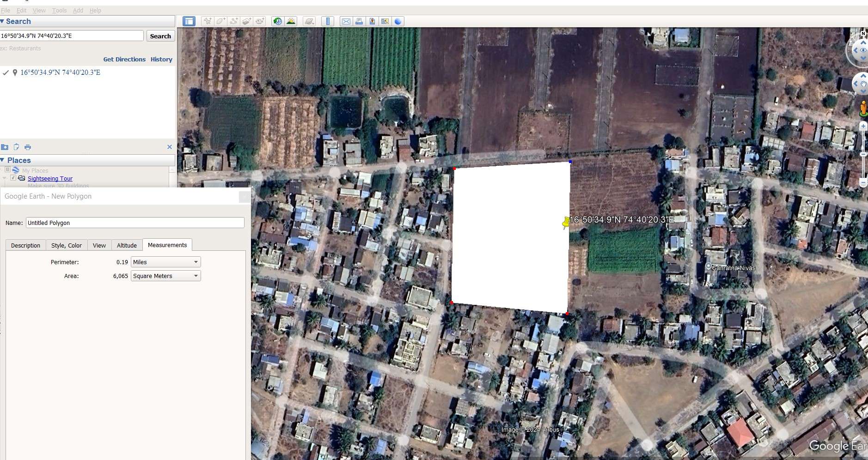Clear search results with X icon

170,147
